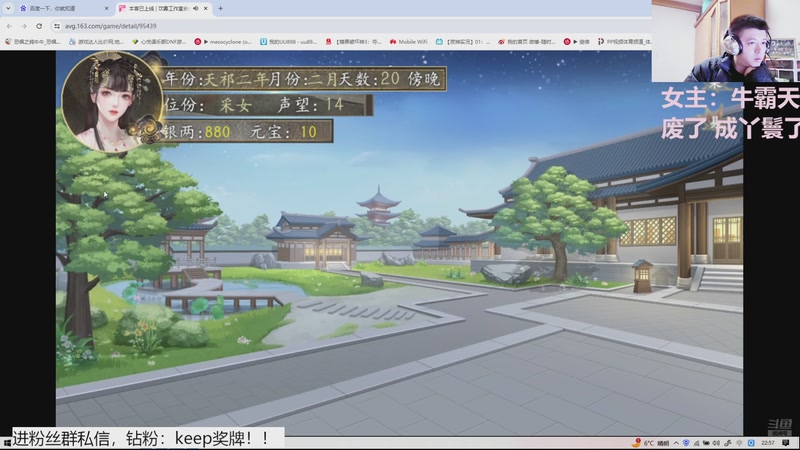Open the Mobile WiFi bookmark
800x450 pixels.
click(409, 42)
